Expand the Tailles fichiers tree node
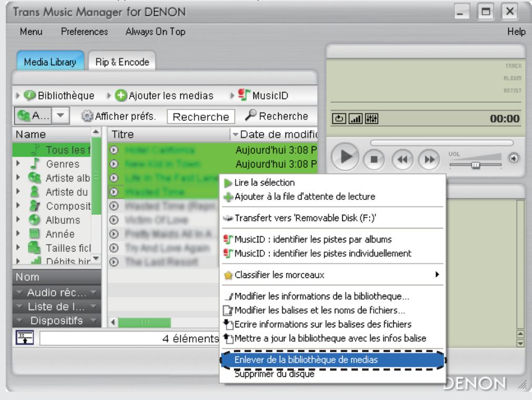The height and width of the screenshot is (400, 532). pyautogui.click(x=18, y=248)
